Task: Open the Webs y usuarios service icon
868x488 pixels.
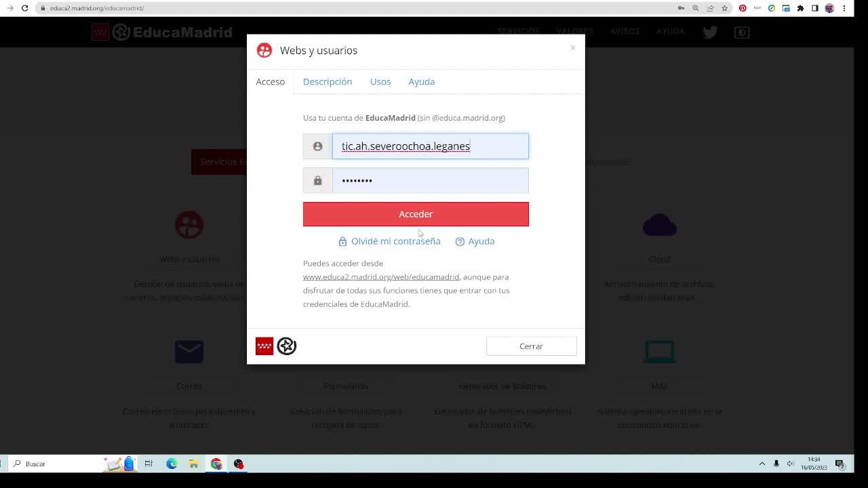Action: click(x=189, y=225)
